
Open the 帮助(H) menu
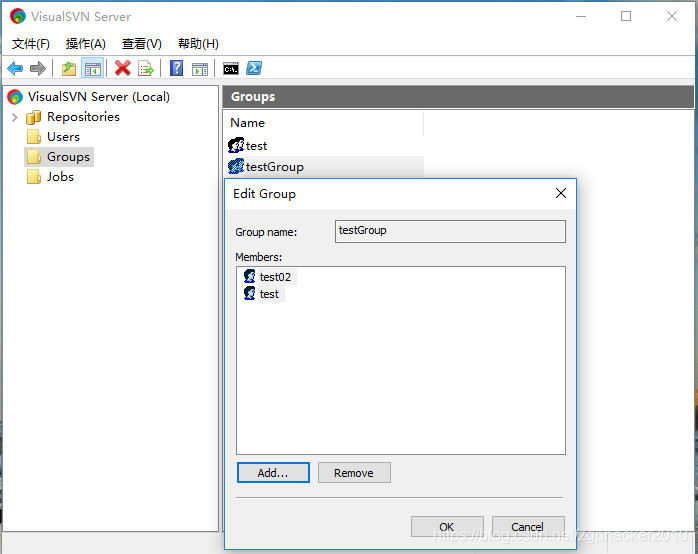pos(198,44)
